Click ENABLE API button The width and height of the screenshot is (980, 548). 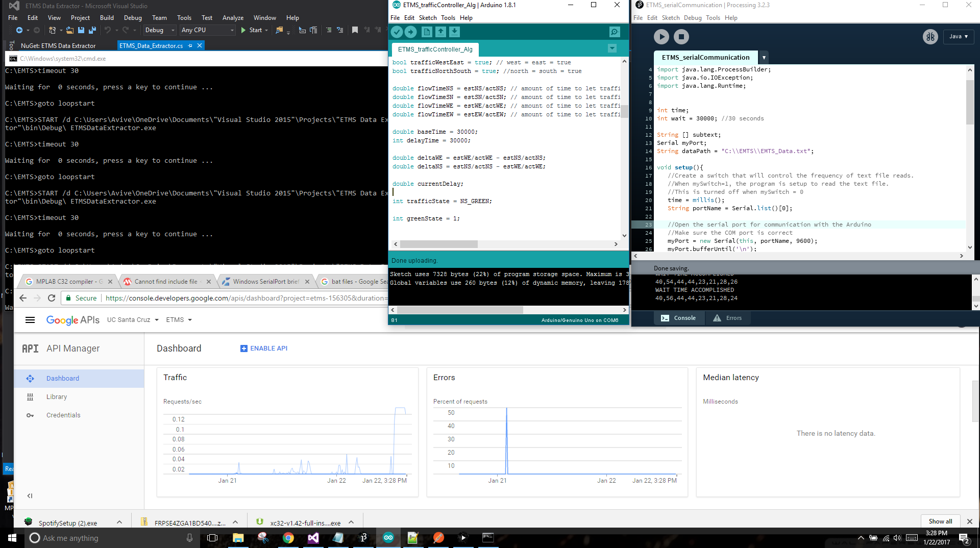264,348
